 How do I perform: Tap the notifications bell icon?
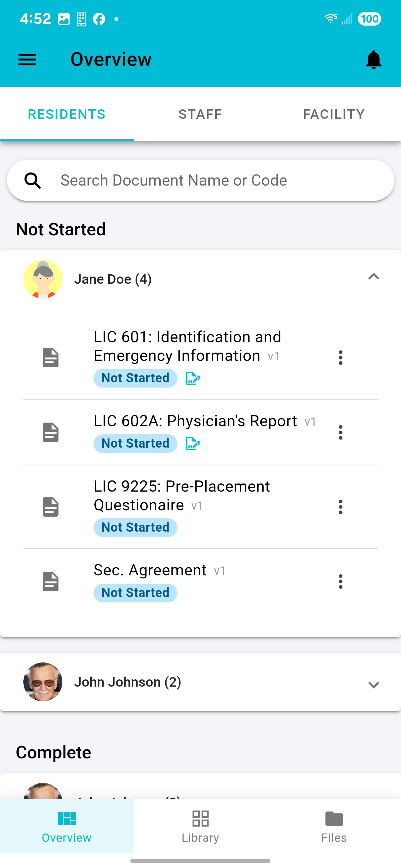pos(373,60)
